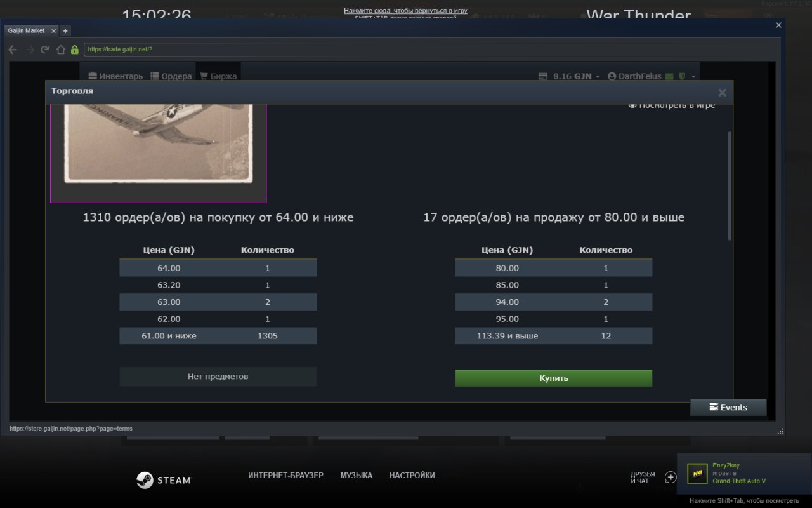Image resolution: width=812 pixels, height=508 pixels.
Task: Close the Steam overlay browser window
Action: (x=779, y=25)
